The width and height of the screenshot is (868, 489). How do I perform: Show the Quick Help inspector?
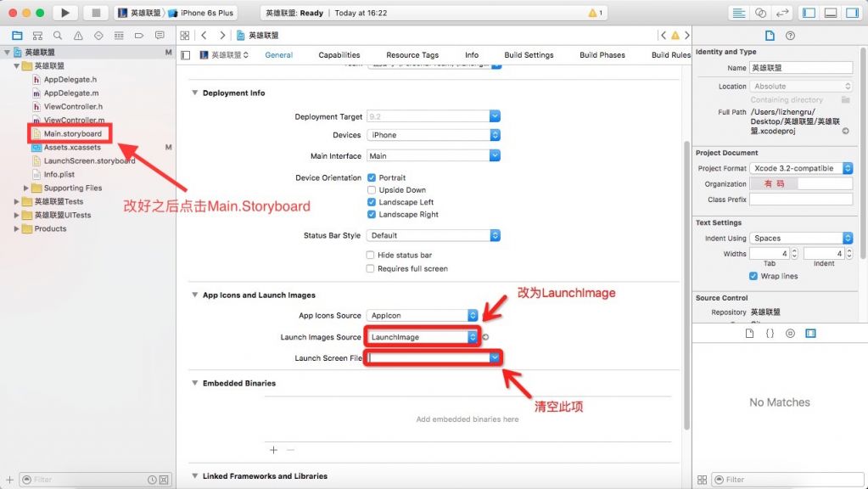(x=791, y=36)
